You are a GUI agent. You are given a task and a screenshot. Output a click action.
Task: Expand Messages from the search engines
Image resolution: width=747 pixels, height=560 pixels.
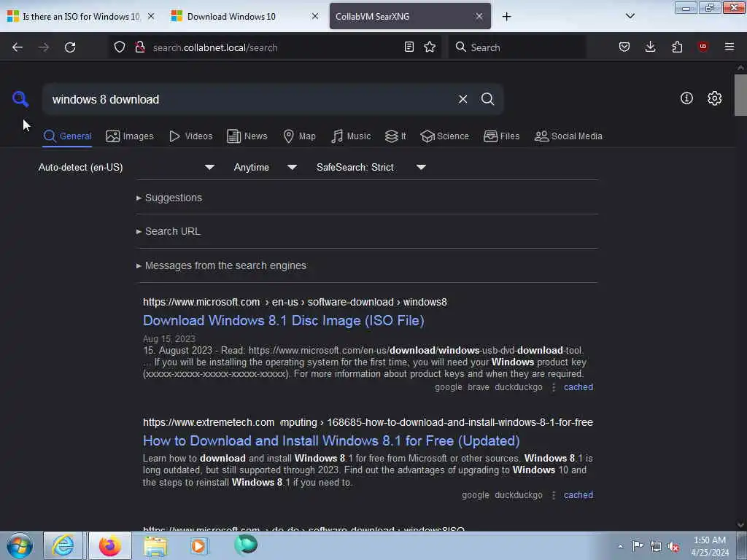[x=221, y=265]
